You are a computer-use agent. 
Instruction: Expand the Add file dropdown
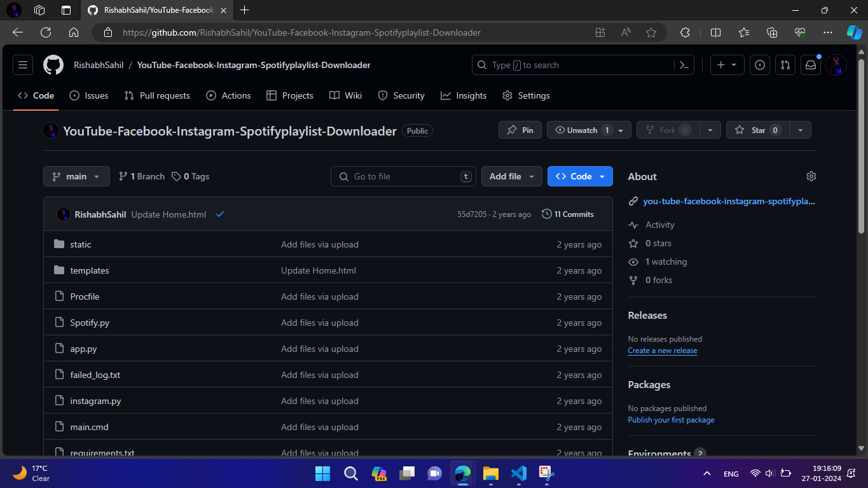[512, 176]
